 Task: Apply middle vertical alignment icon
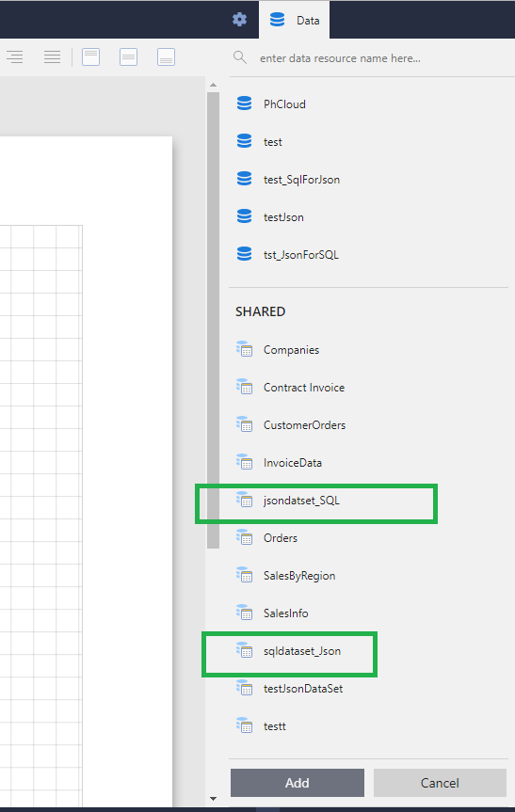128,57
